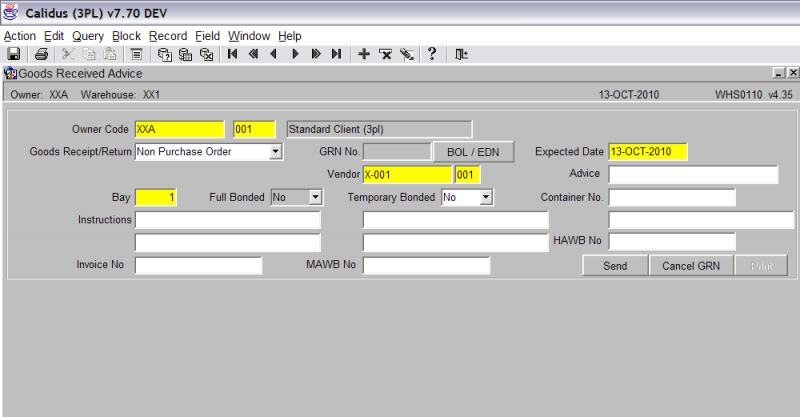Click the Save floppy disk icon
The image size is (800, 417).
pyautogui.click(x=13, y=54)
